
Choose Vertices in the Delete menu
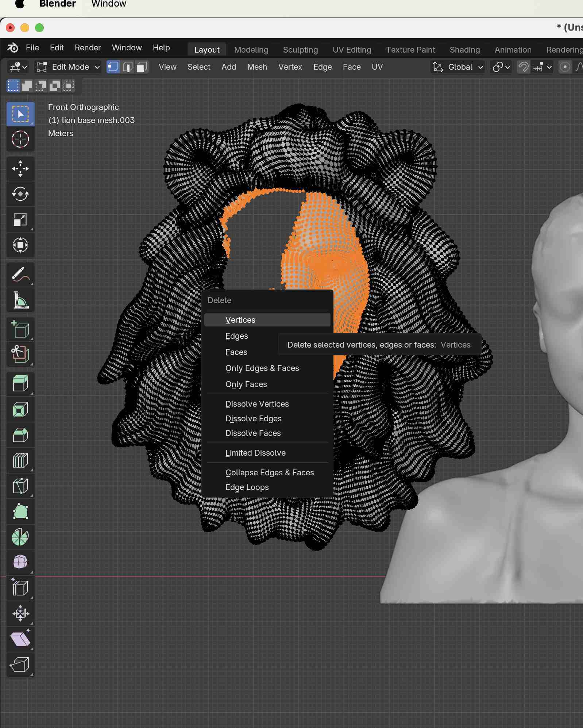267,320
